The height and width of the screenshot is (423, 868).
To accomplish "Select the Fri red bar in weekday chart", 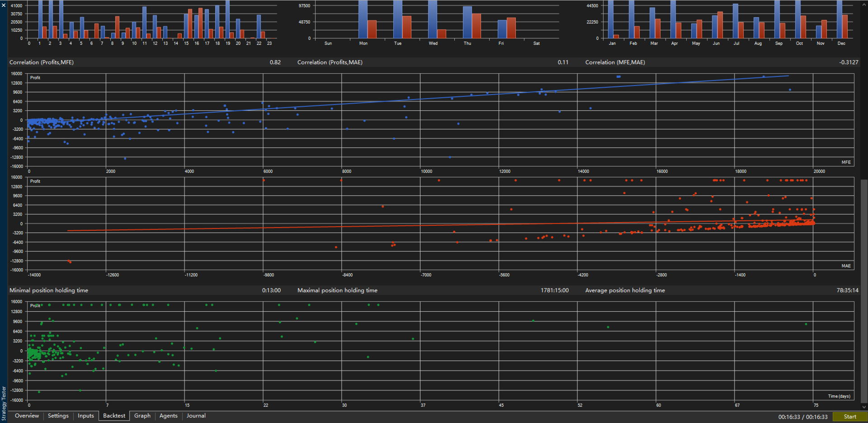I will [511, 28].
